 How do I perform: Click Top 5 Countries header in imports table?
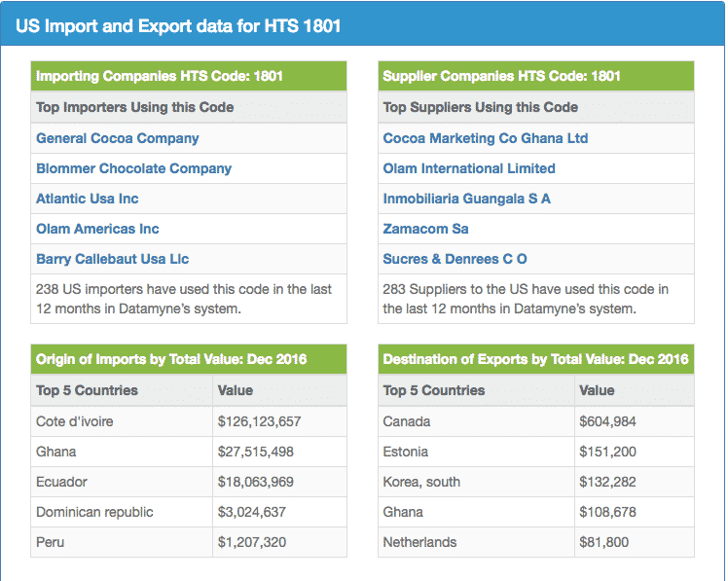click(122, 390)
